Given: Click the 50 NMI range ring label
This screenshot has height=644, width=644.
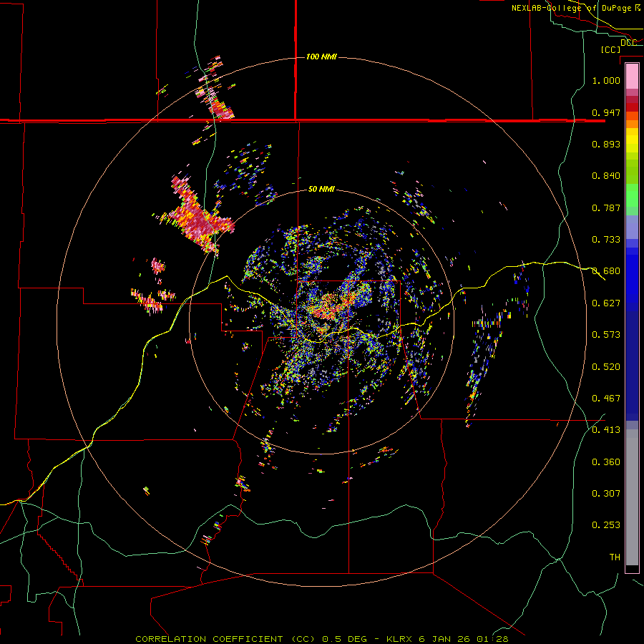Looking at the screenshot, I should [x=321, y=189].
